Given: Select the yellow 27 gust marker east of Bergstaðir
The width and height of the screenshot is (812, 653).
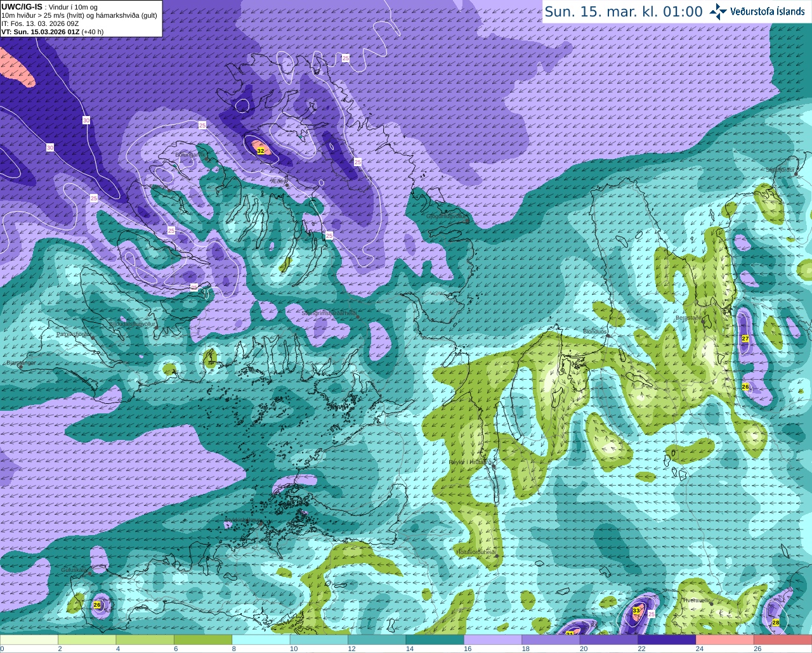Looking at the screenshot, I should (745, 339).
